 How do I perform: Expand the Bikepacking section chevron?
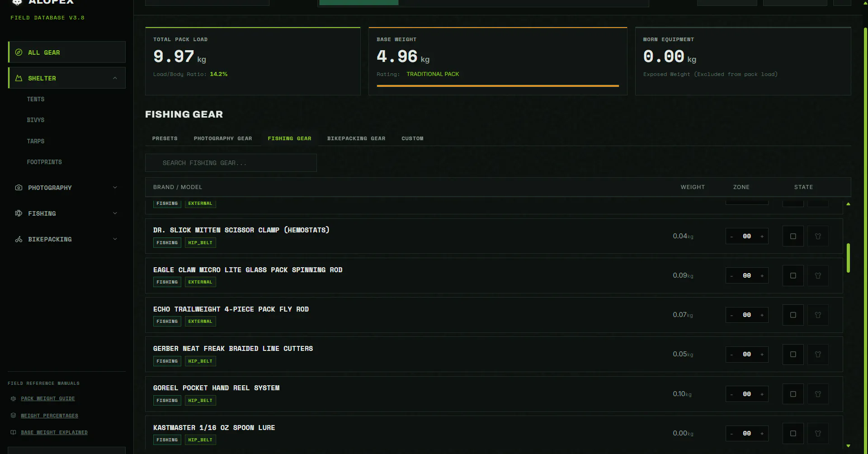pyautogui.click(x=115, y=239)
